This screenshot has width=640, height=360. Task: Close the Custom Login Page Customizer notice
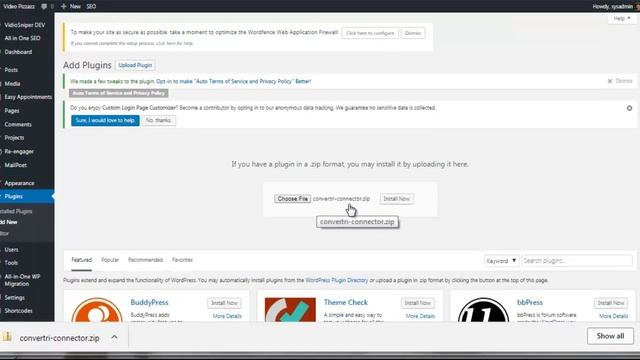click(x=629, y=108)
